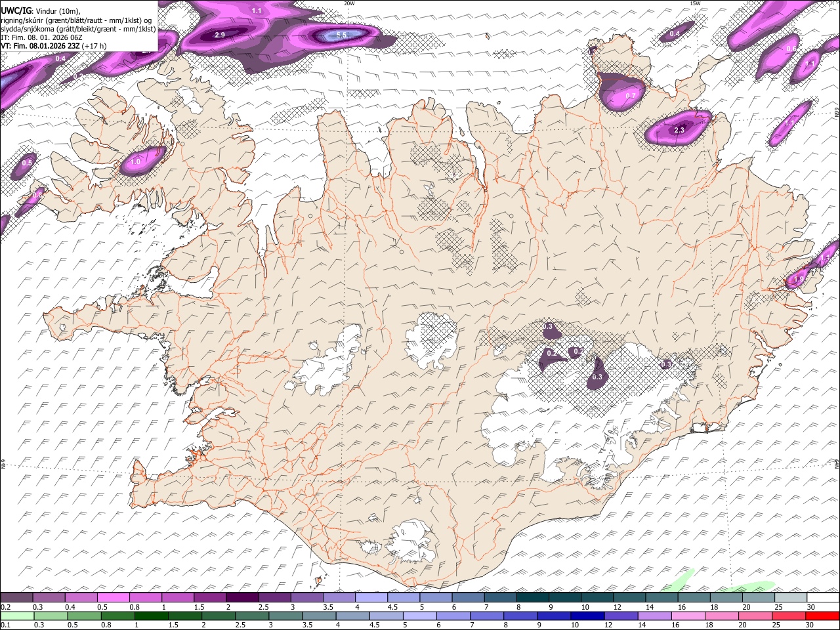The height and width of the screenshot is (630, 840).
Task: Click the navy blue 10–12 rain legend swatch
Action: click(587, 616)
